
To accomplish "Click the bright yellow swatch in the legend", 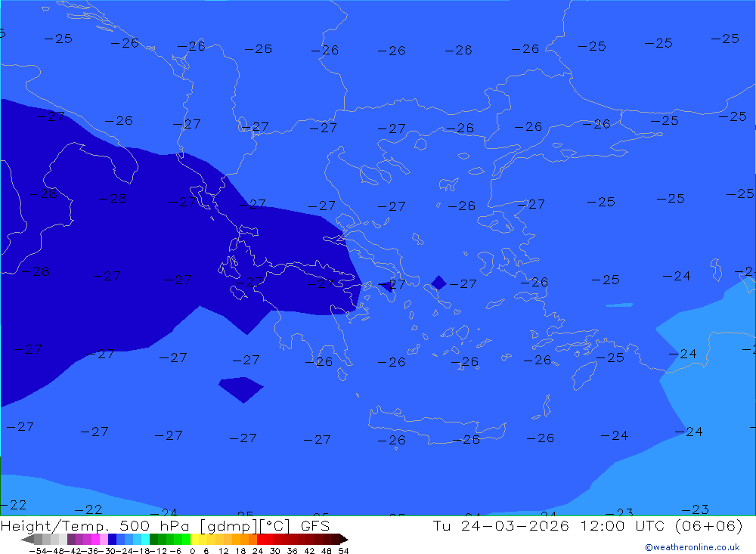I will click(x=195, y=539).
